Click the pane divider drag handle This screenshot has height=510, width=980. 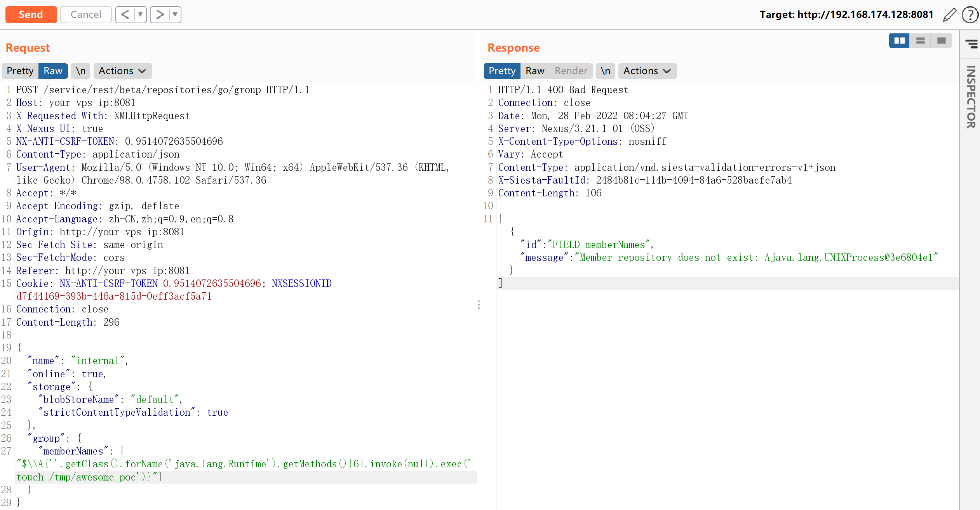479,305
